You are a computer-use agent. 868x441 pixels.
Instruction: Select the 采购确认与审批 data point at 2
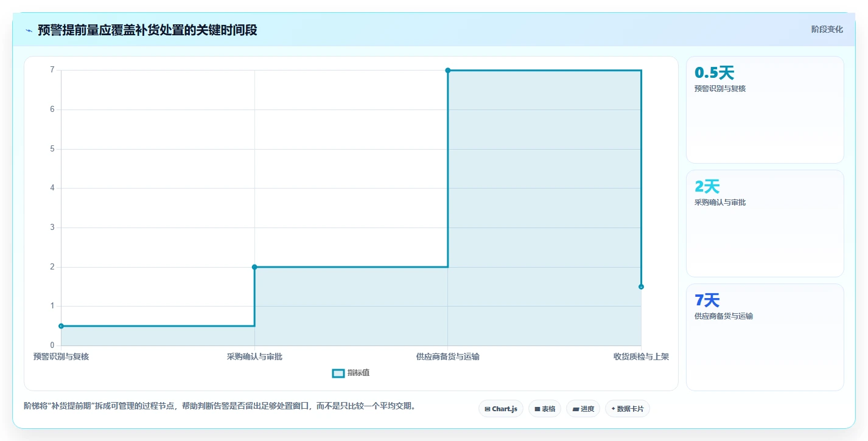[x=254, y=267]
